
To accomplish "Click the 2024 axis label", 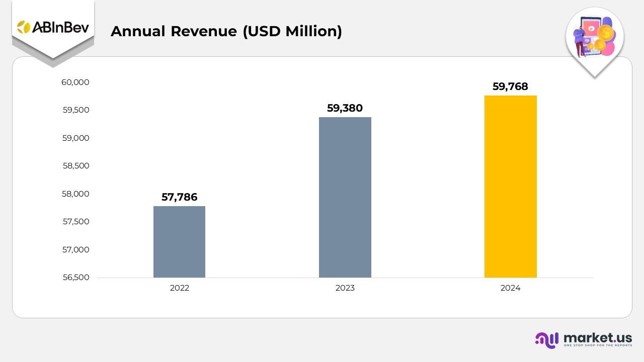I will [x=510, y=288].
